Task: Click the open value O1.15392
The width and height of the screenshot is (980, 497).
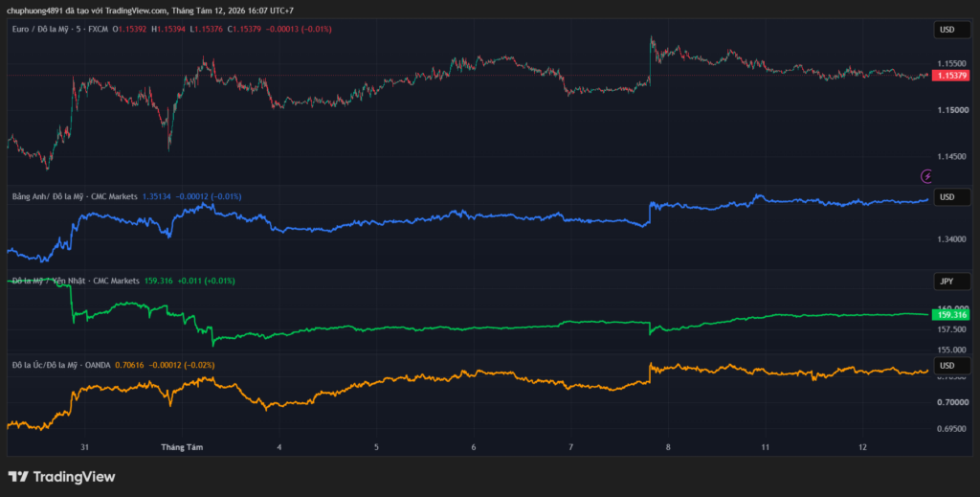Action: click(129, 30)
